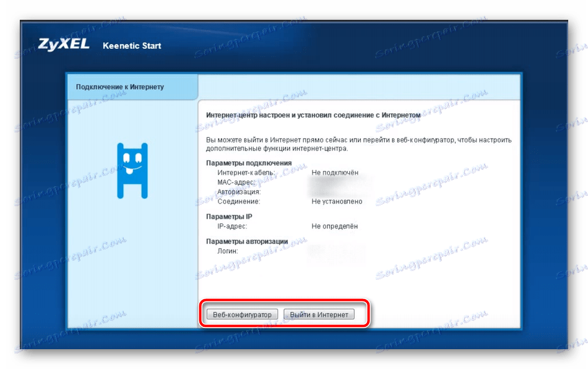
Task: Click the Параметры подключения heading
Action: point(249,163)
